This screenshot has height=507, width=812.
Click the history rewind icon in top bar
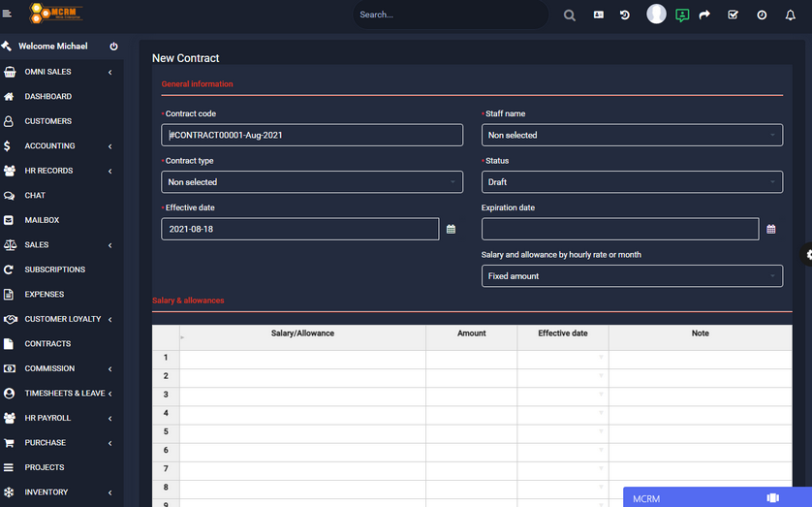[625, 15]
